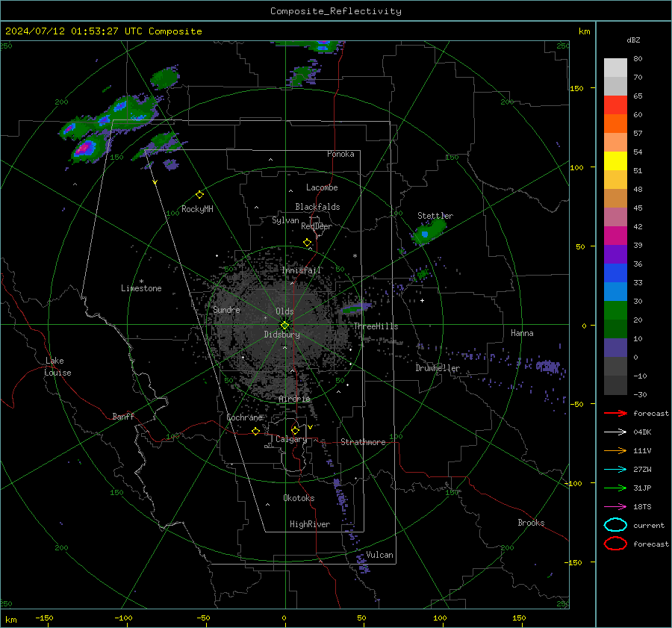Click the yellow v marker northwest of RockyMH
The width and height of the screenshot is (672, 628).
pyautogui.click(x=155, y=183)
